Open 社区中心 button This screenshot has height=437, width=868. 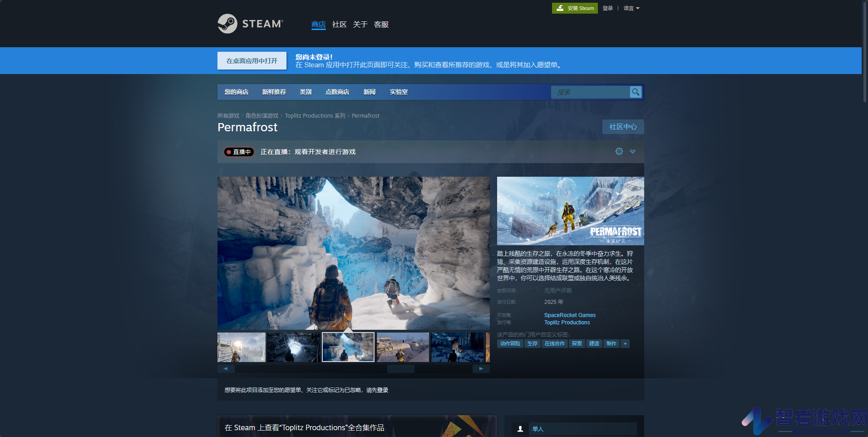(623, 127)
